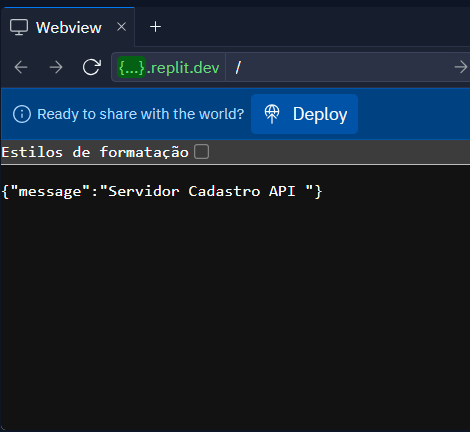Screen dimensions: 470x432
Task: Focus the URL path input field
Action: [x=340, y=67]
